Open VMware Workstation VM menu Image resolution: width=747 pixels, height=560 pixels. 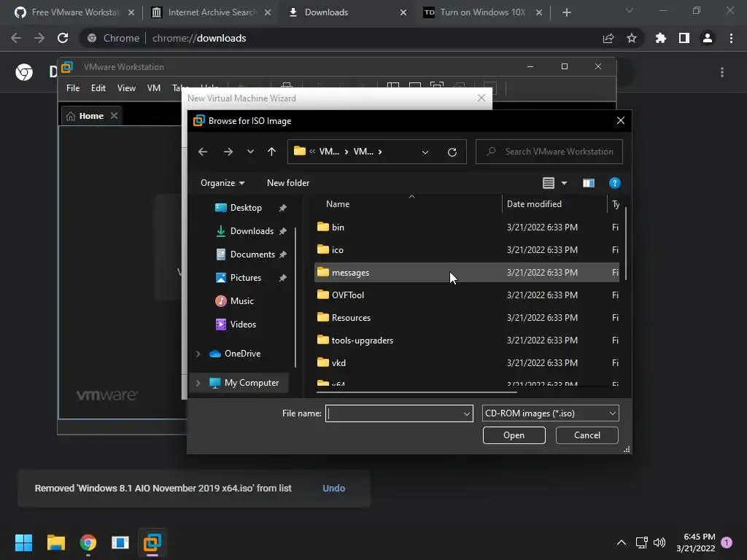[x=154, y=88]
